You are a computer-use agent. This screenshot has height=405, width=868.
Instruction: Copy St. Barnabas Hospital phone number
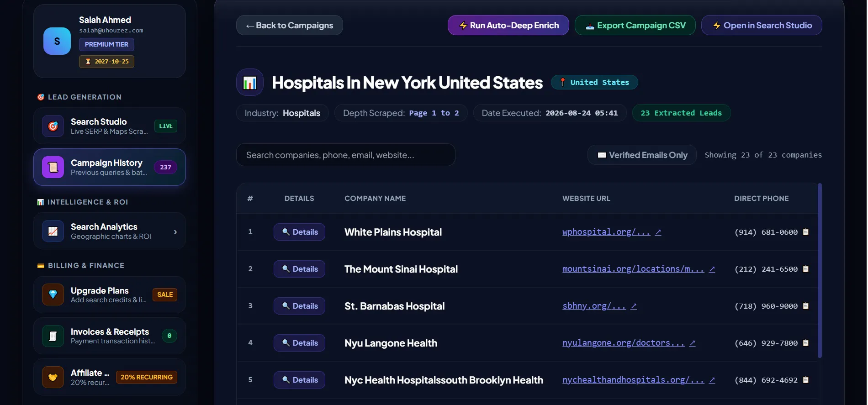pos(806,306)
